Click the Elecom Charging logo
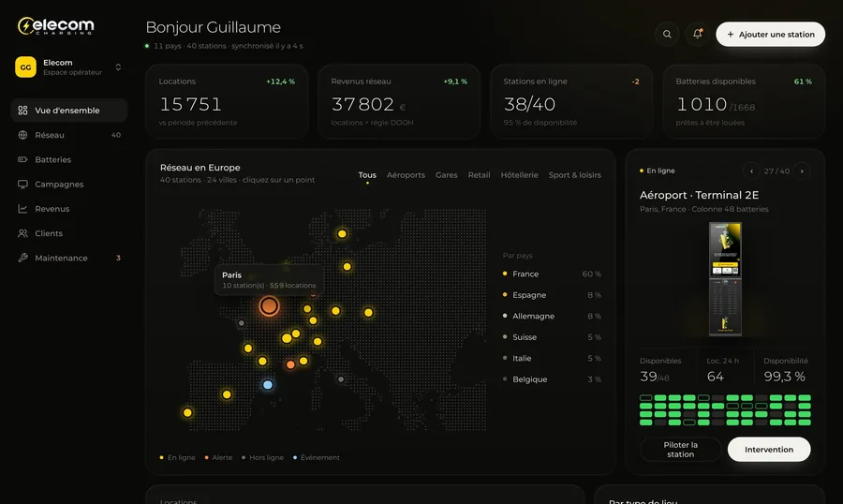843x504 pixels. [x=55, y=26]
